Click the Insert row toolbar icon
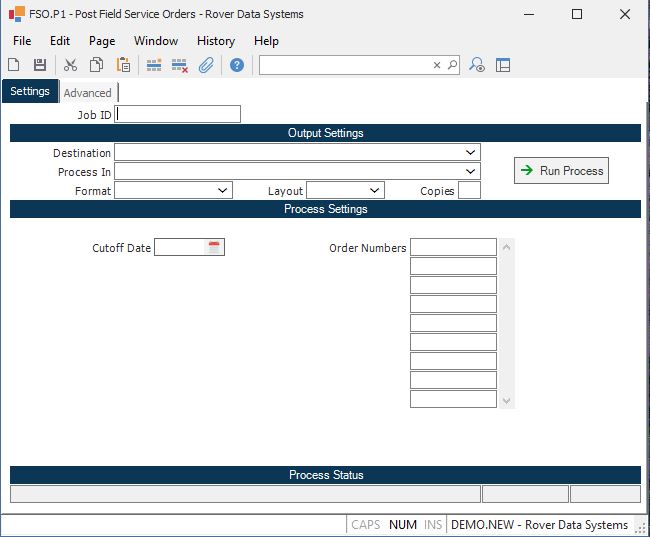Screen dimensions: 650x537 click(x=154, y=65)
